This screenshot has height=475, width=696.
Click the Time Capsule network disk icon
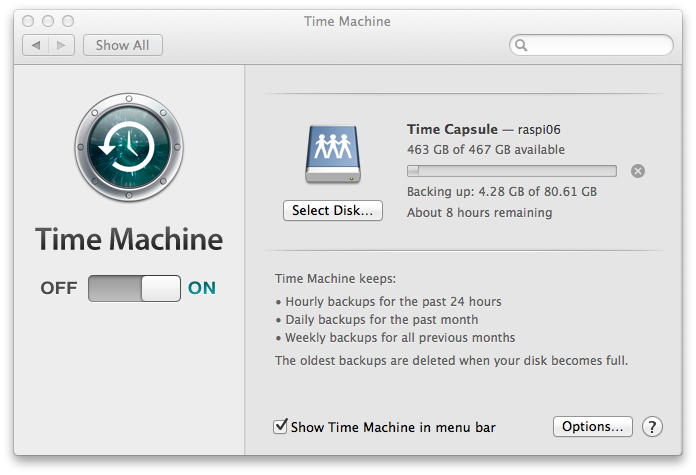333,154
